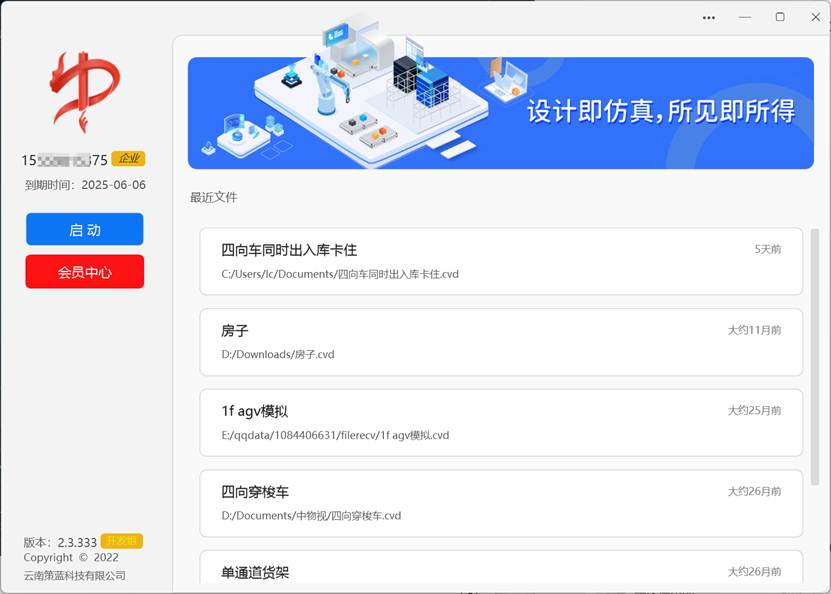
Task: Click path D:/Downloads/房子.cvd
Action: pyautogui.click(x=278, y=354)
